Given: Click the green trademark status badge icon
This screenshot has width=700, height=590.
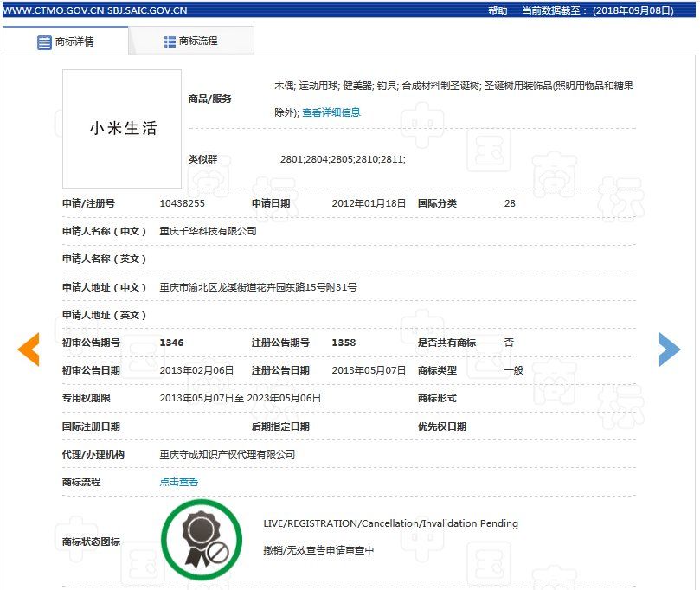Looking at the screenshot, I should click(201, 541).
